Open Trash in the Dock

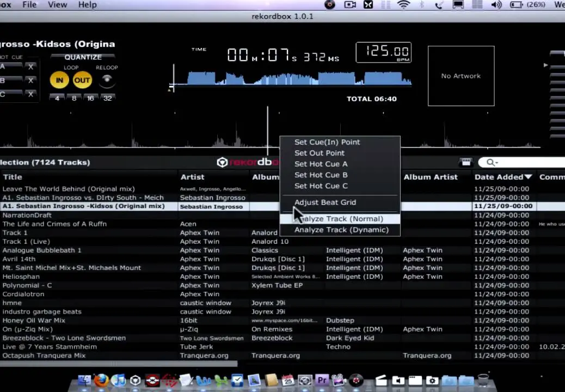(x=483, y=381)
